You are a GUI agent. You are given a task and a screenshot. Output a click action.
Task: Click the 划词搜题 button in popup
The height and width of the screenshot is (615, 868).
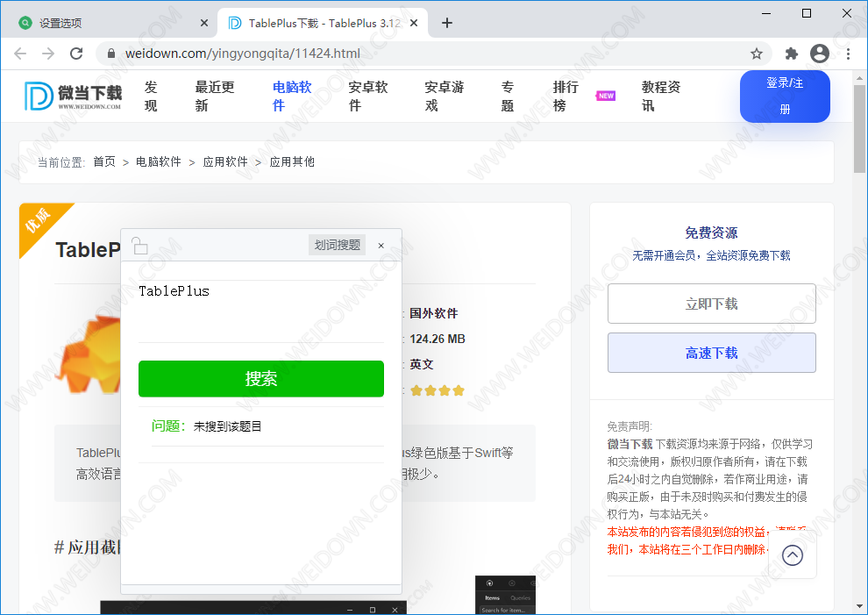click(338, 245)
